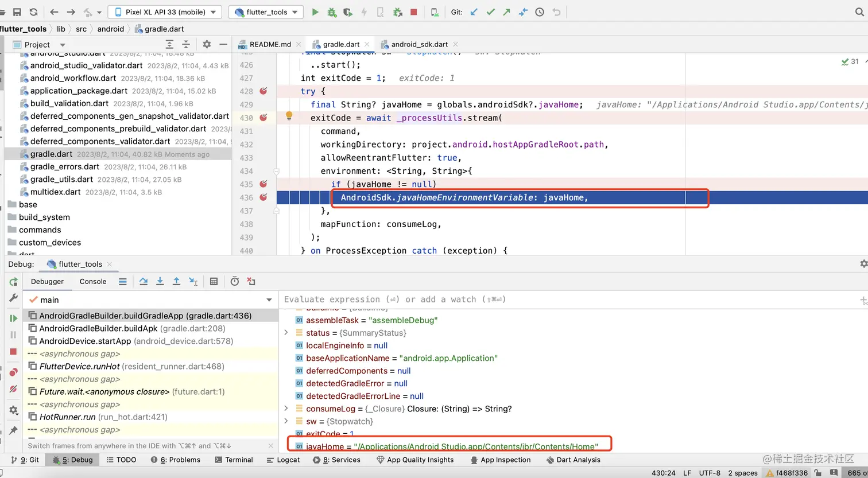Open Project panel settings gear

pyautogui.click(x=207, y=44)
